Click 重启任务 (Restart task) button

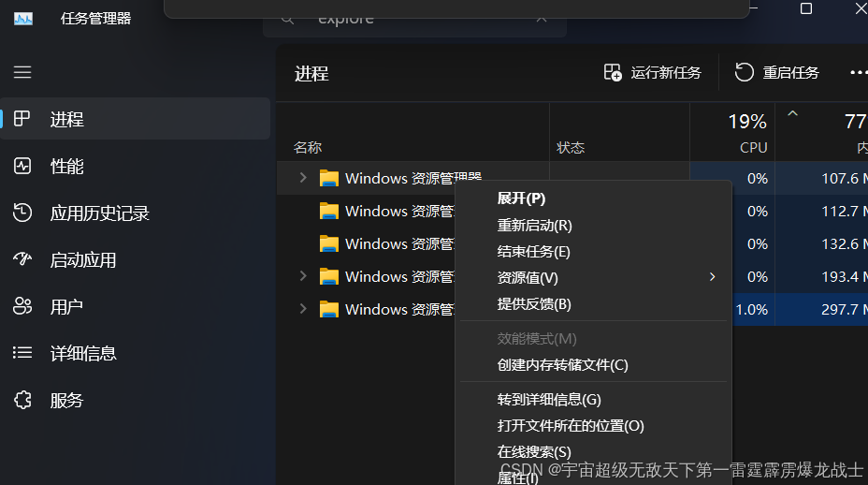click(776, 73)
